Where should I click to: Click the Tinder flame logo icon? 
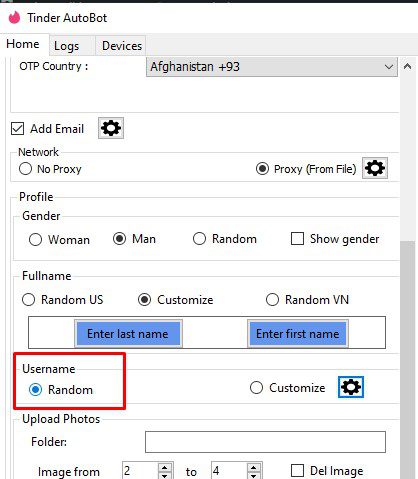[14, 17]
